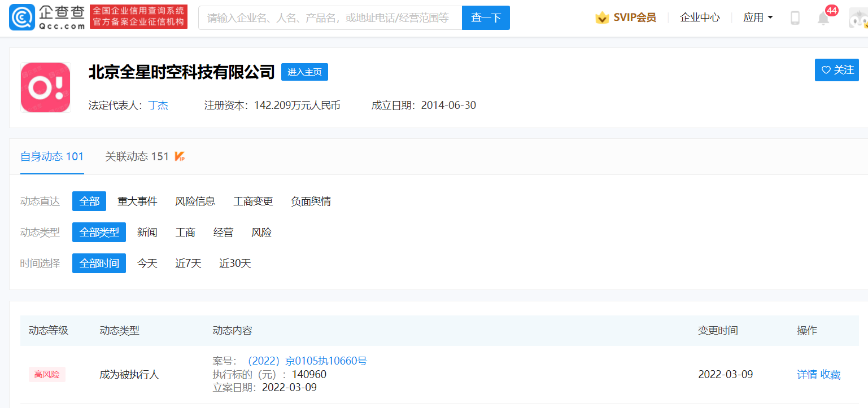Image resolution: width=868 pixels, height=408 pixels.
Task: Click the VIP badge beside 关联动态
Action: (180, 156)
